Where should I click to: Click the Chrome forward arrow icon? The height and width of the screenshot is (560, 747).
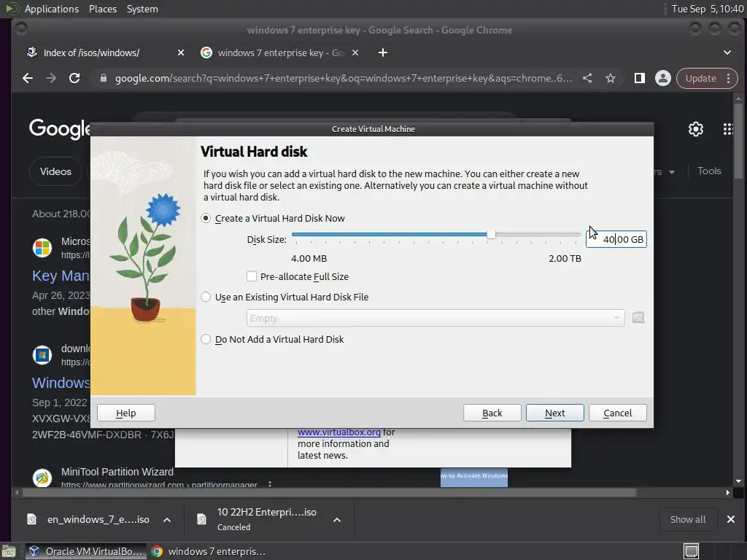(51, 78)
